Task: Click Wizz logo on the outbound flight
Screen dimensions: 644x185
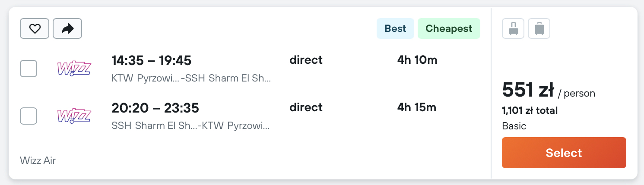Action: point(74,69)
